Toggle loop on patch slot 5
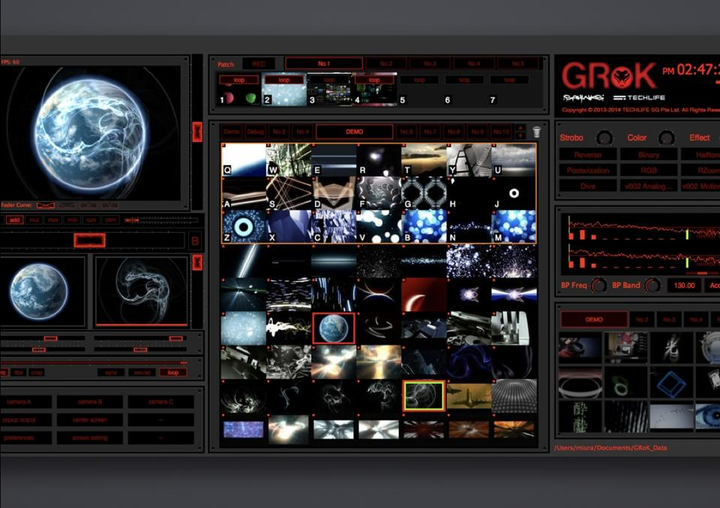 point(419,80)
